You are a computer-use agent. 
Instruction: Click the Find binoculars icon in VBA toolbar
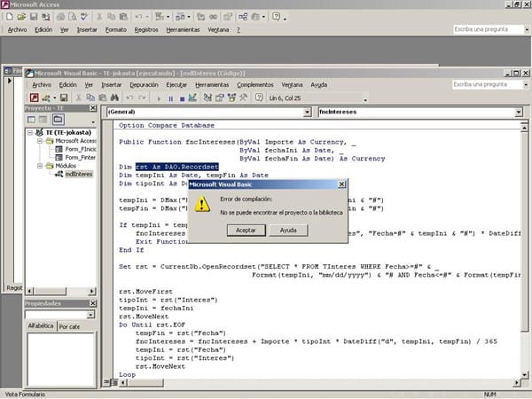113,98
